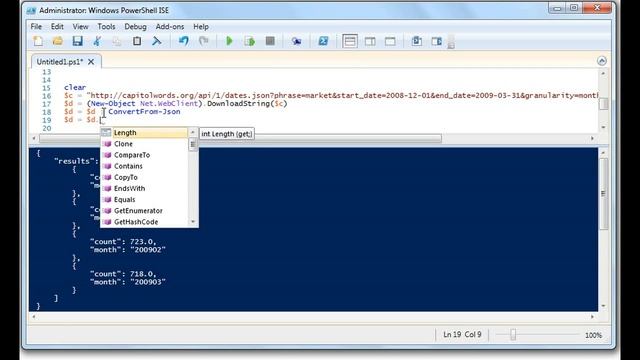The image size is (640, 360).
Task: Run the script with the green play icon
Action: point(229,41)
